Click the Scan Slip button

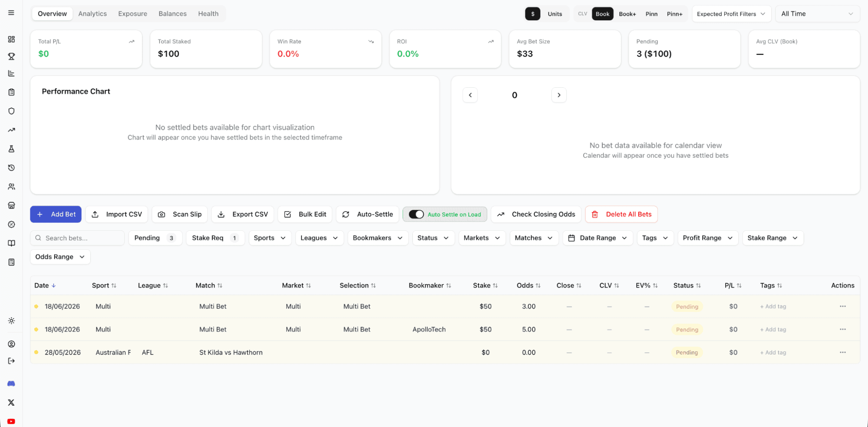coord(179,214)
